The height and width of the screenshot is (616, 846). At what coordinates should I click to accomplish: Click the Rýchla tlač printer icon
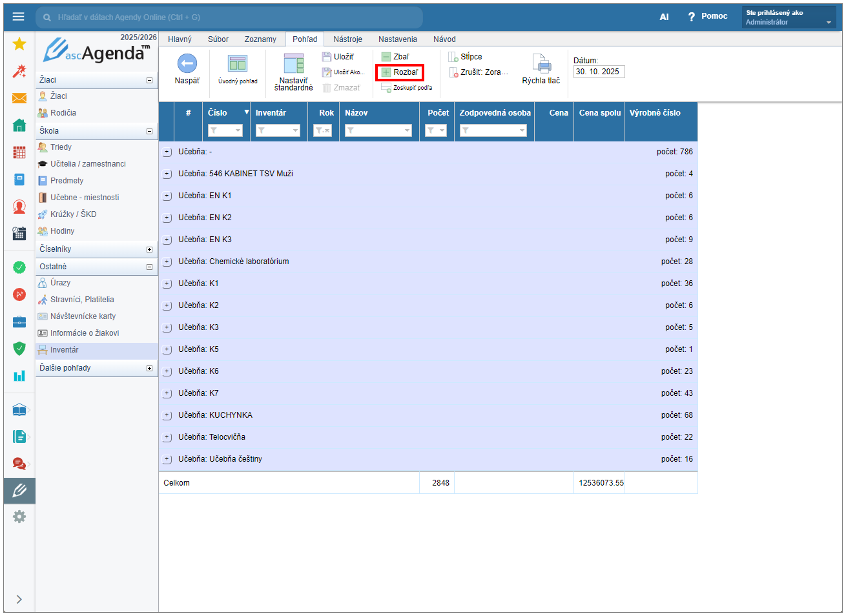[x=541, y=64]
